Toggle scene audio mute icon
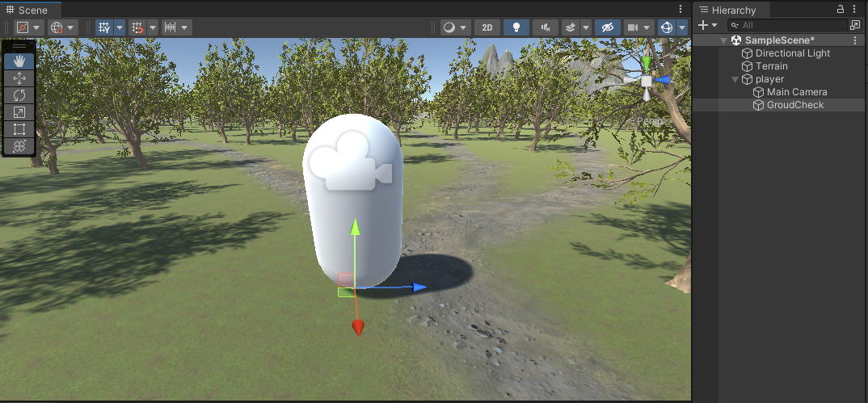868x403 pixels. pyautogui.click(x=546, y=27)
